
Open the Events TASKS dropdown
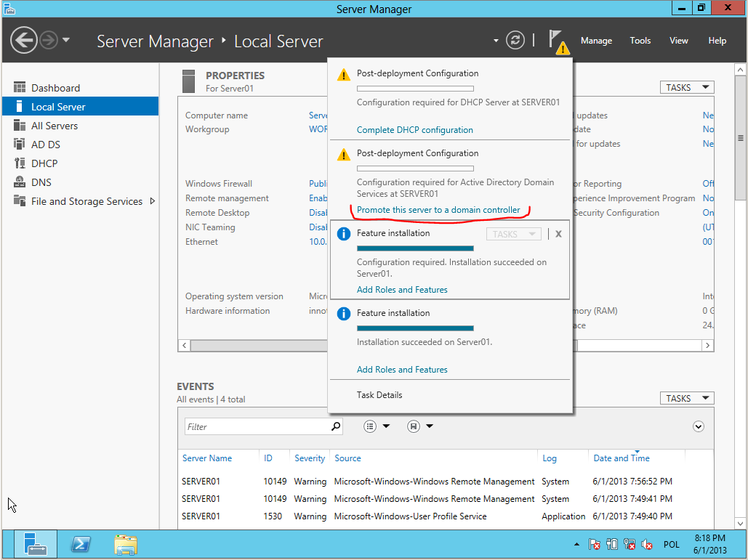tap(687, 398)
